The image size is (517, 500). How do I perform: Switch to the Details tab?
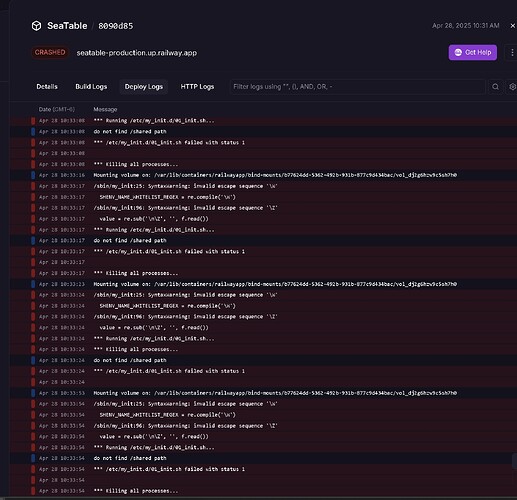coord(47,87)
